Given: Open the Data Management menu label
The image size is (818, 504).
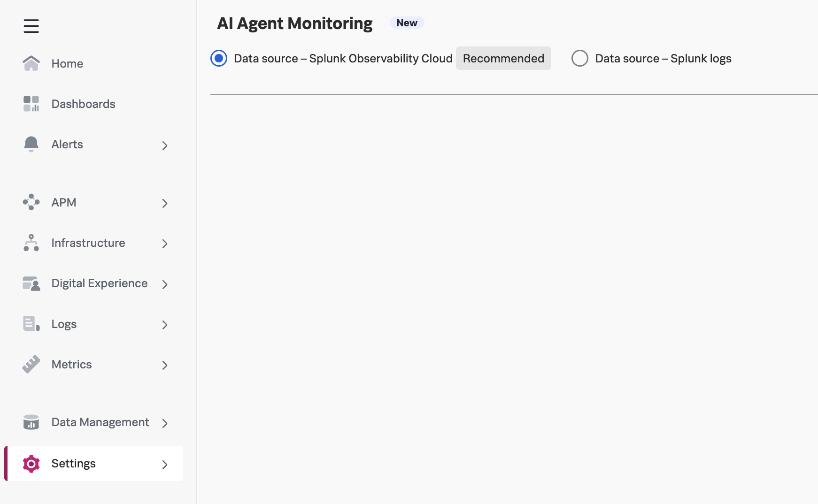Looking at the screenshot, I should click(x=100, y=422).
